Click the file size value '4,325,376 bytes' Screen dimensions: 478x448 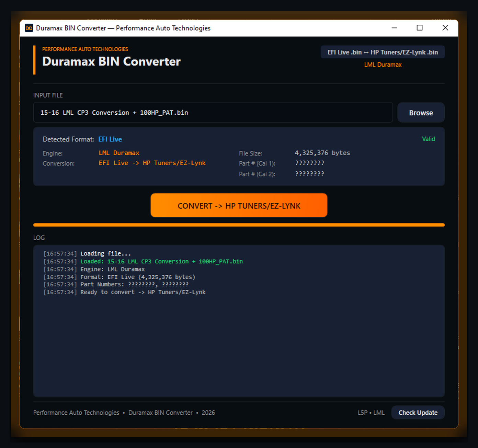322,153
